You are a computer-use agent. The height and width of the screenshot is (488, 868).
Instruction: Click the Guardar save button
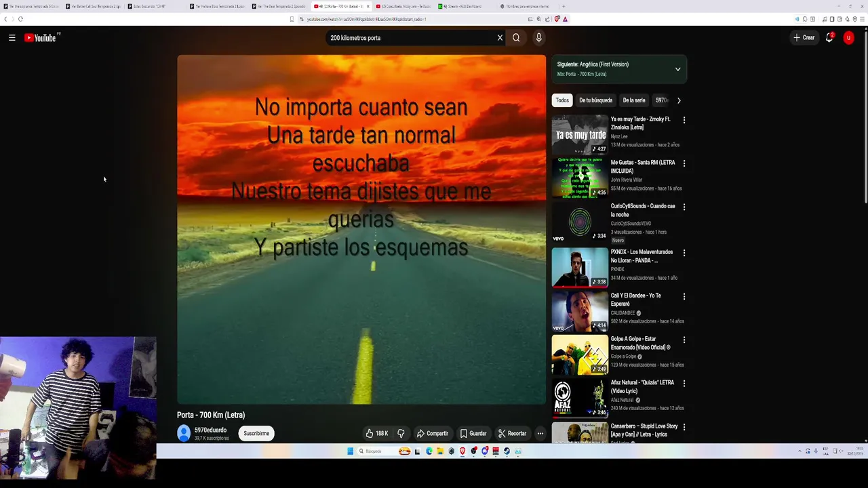click(x=473, y=434)
